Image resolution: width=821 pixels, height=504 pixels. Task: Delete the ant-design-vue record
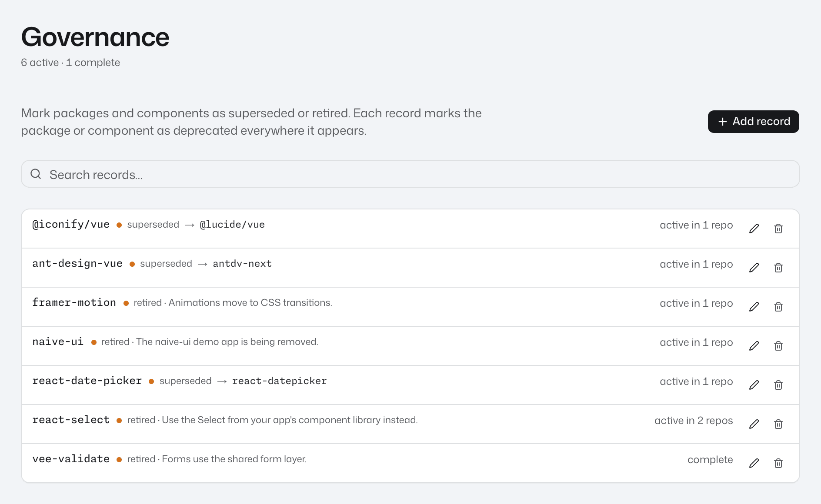778,268
